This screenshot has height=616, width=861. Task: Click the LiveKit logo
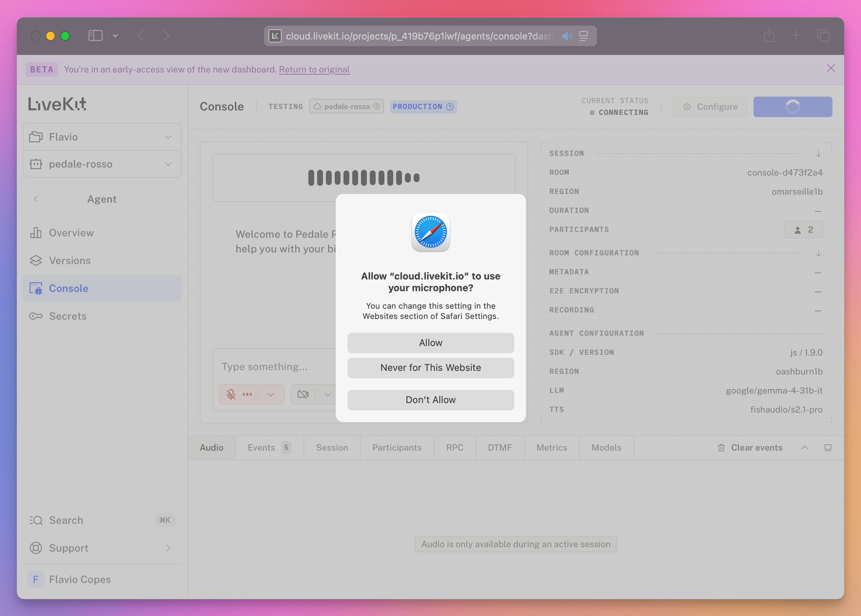point(57,104)
